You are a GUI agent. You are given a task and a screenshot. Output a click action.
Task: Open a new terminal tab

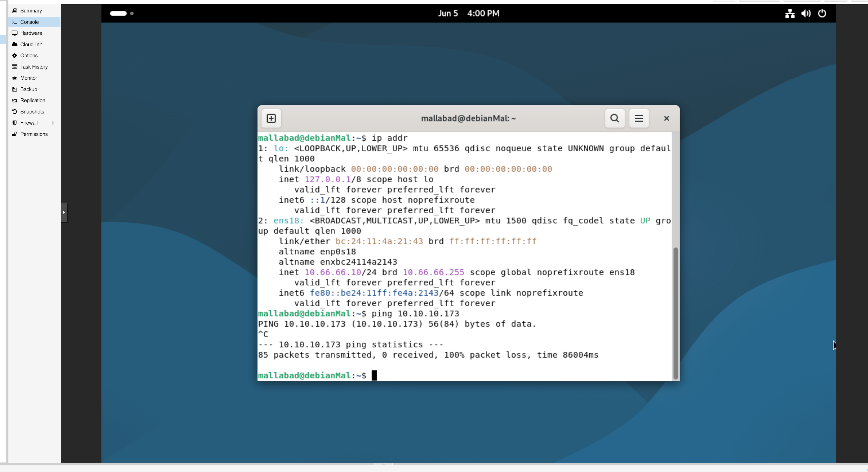tap(271, 118)
